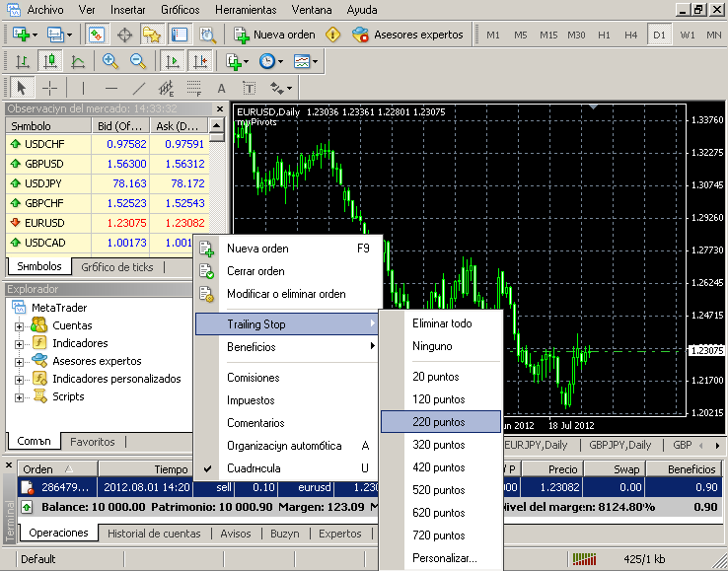
Task: Click the Nueva orden toolbar button
Action: click(x=274, y=35)
